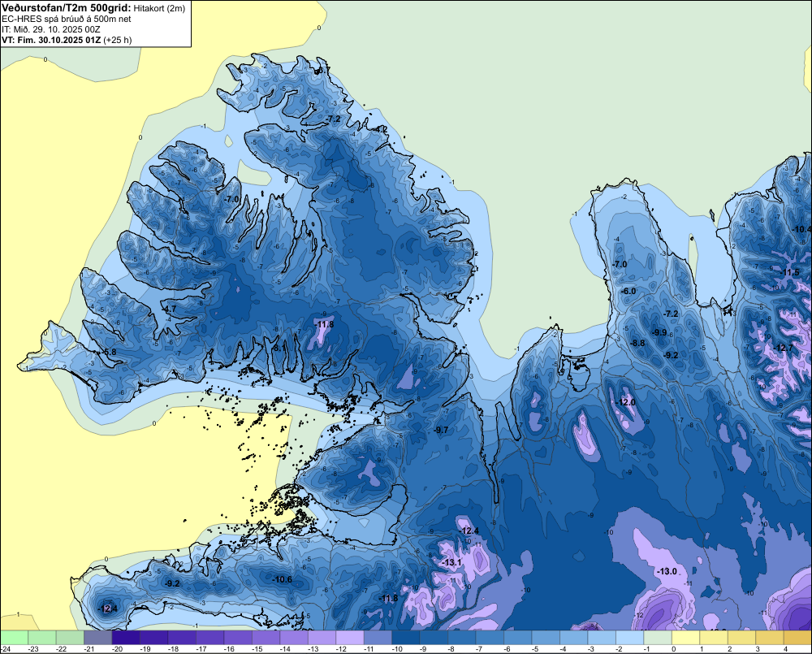
Task: Select the grey-purple legend swatch at -21
Action: (x=98, y=637)
